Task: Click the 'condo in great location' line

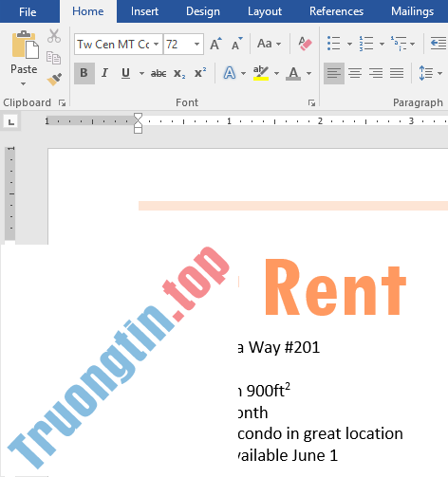Action: (x=321, y=433)
